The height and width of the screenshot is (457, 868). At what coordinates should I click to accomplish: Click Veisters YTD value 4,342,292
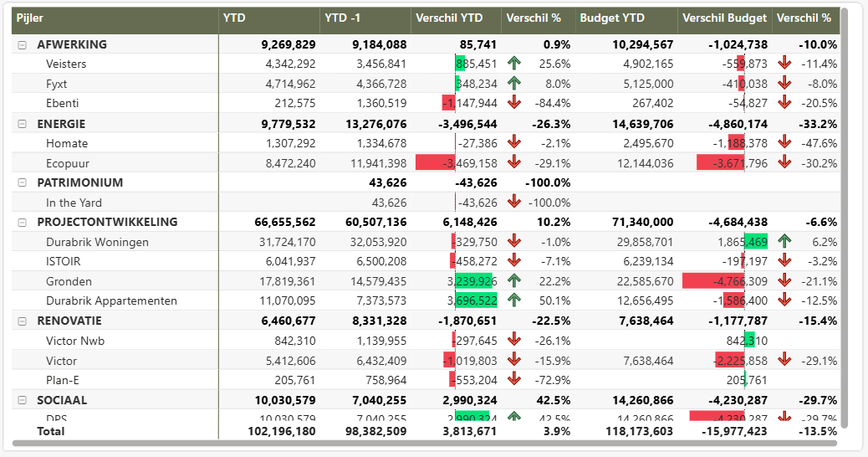[291, 64]
